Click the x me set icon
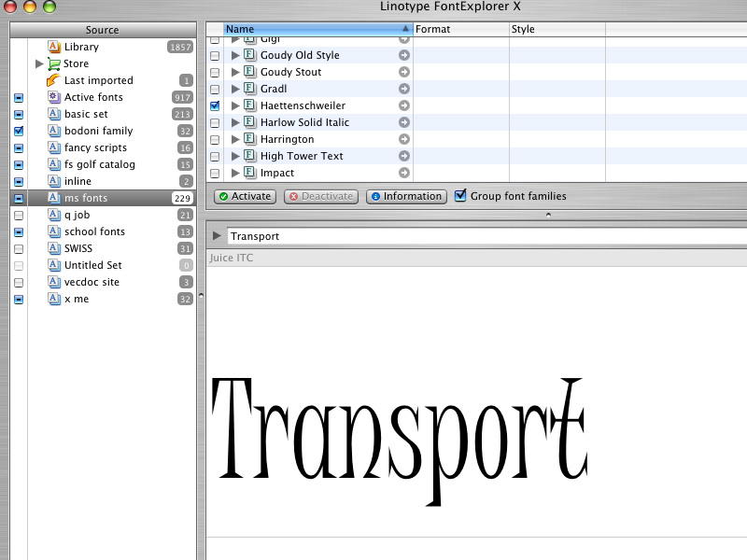This screenshot has height=560, width=747. (54, 299)
